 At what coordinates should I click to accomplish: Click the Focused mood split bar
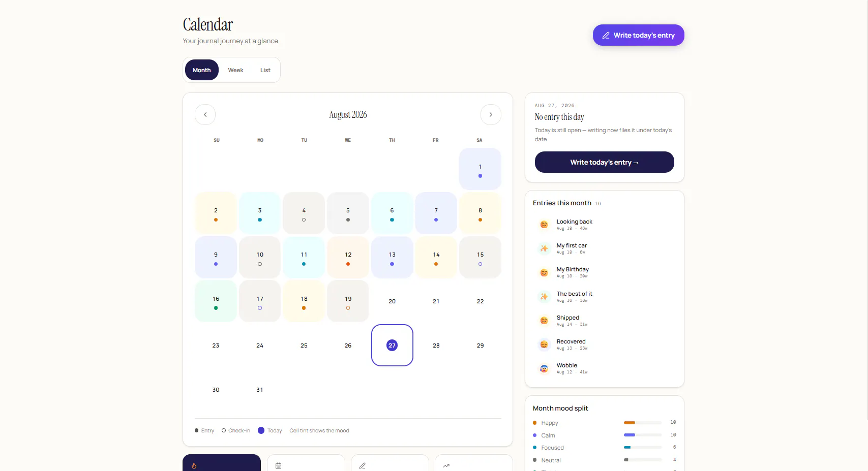pos(643,448)
